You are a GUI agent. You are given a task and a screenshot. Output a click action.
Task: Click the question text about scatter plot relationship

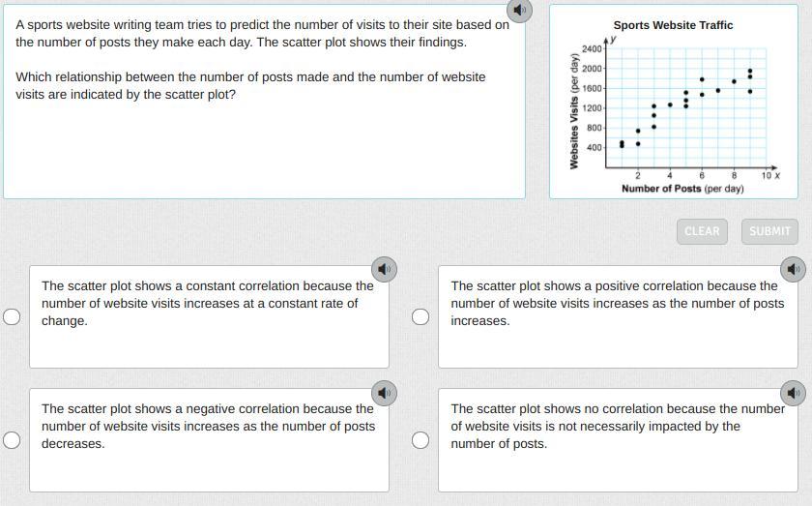coord(250,85)
